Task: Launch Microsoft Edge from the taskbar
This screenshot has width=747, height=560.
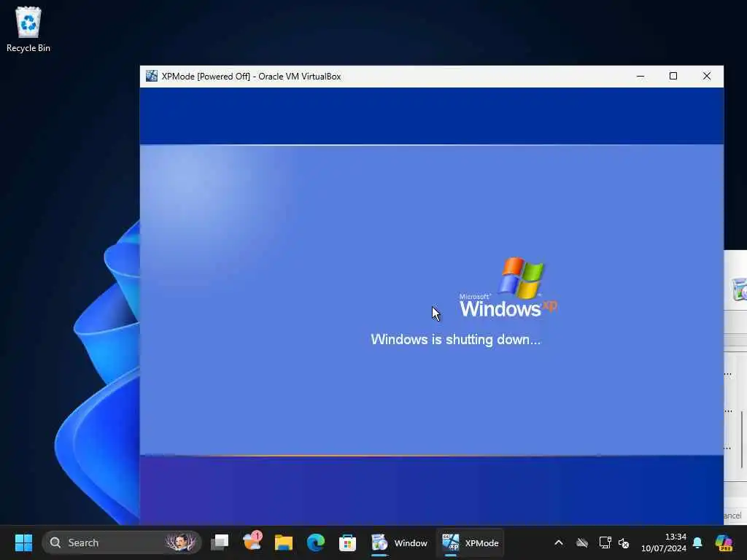Action: coord(315,542)
